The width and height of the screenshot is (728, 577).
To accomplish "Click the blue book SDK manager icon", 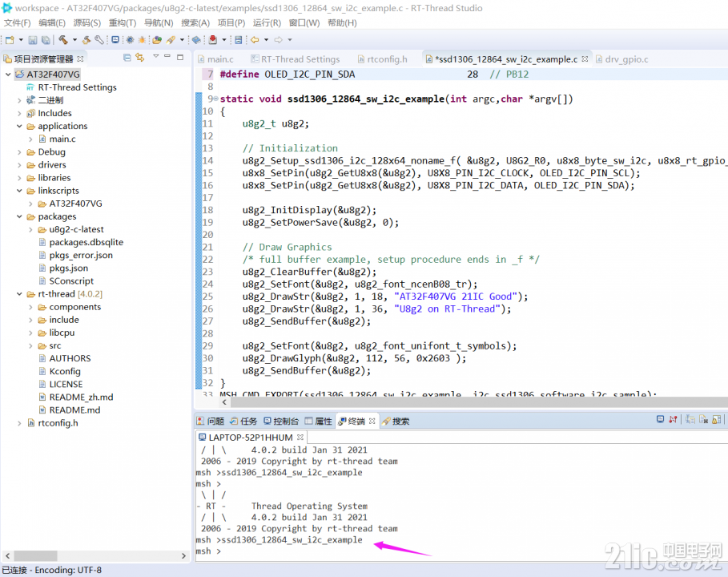I will coord(196,40).
